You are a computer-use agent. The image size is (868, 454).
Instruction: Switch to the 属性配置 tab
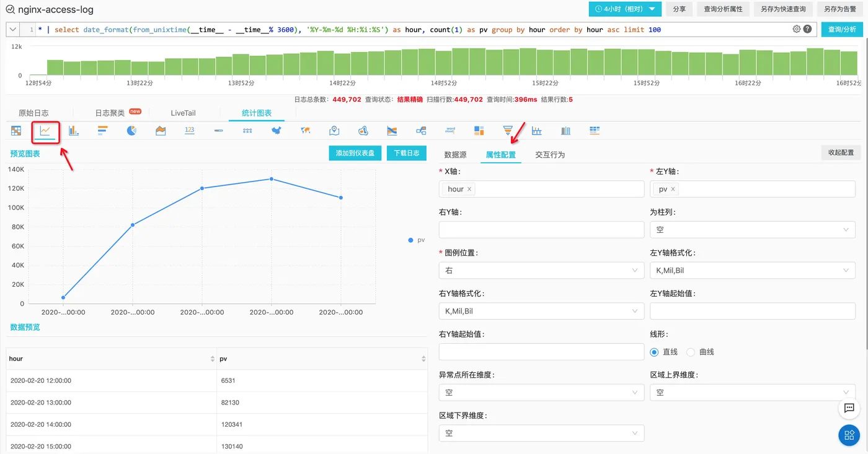tap(500, 155)
